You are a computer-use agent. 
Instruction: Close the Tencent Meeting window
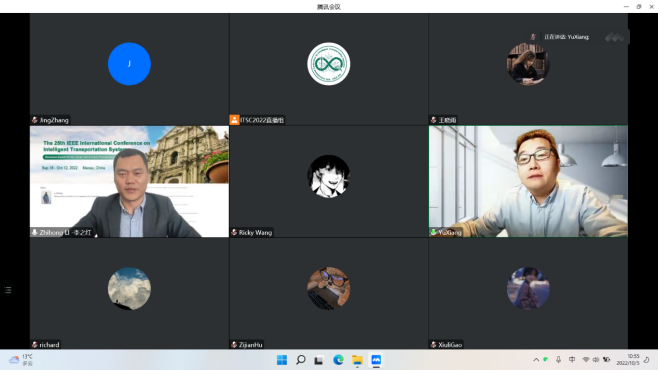652,7
